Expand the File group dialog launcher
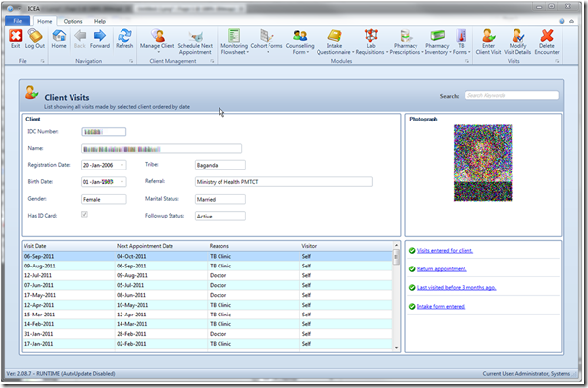Viewport: 588px width, 388px height. (x=43, y=61)
